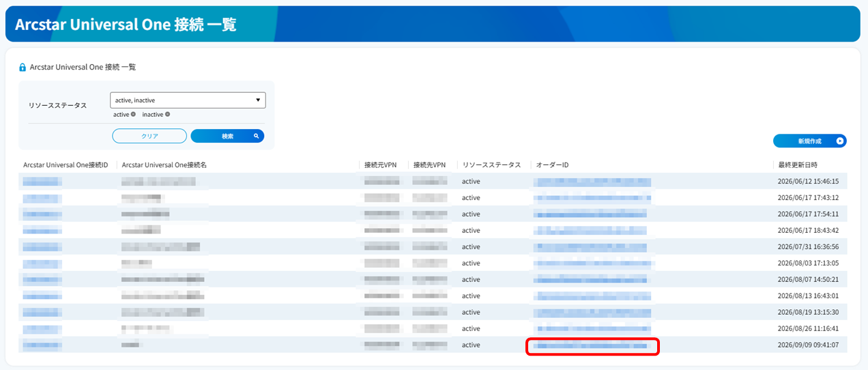Image resolution: width=868 pixels, height=370 pixels.
Task: Open the リソースステータス dropdown arrow
Action: point(258,100)
